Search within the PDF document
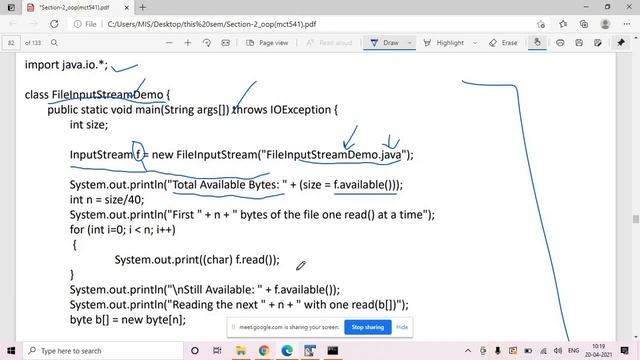The width and height of the screenshot is (640, 360). click(54, 42)
